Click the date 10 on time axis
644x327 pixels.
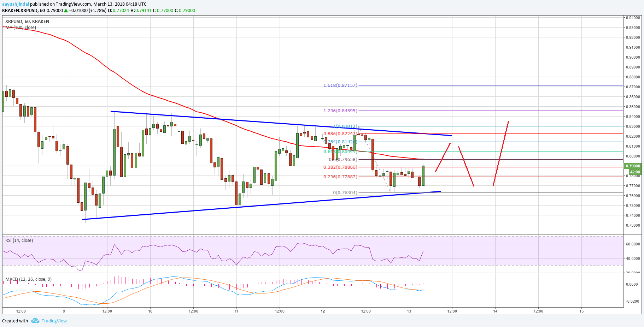click(150, 311)
